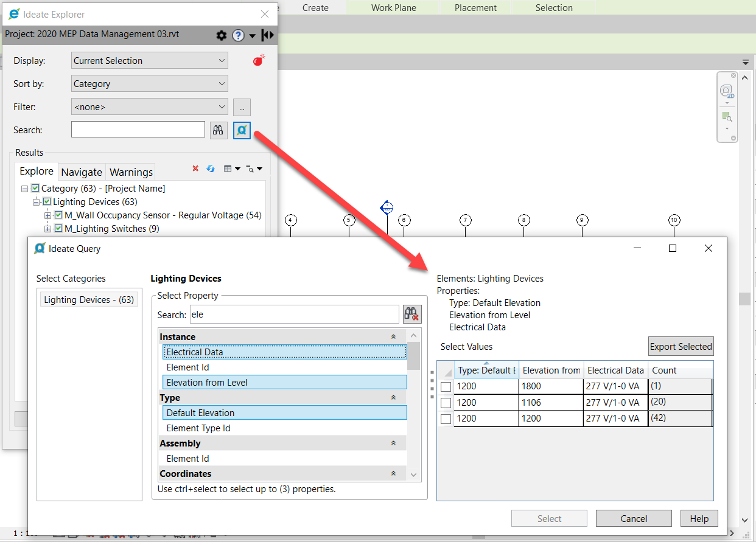
Task: Uncheck the Category (63) checkbox
Action: (x=35, y=189)
